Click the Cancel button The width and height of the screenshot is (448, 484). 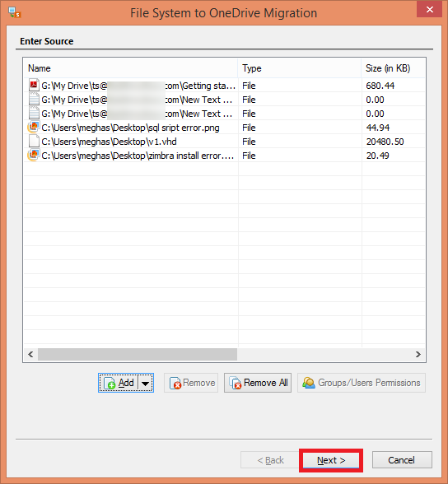pos(402,460)
